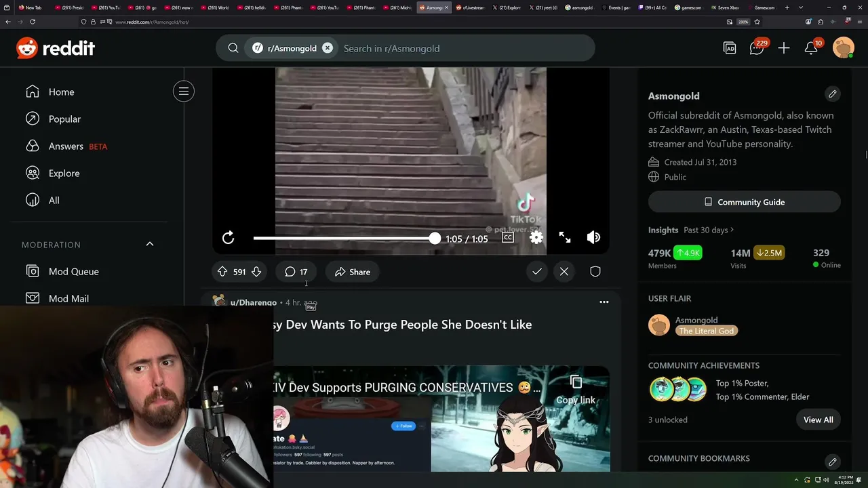868x488 pixels.
Task: Open the user avatar menu
Action: (x=844, y=48)
